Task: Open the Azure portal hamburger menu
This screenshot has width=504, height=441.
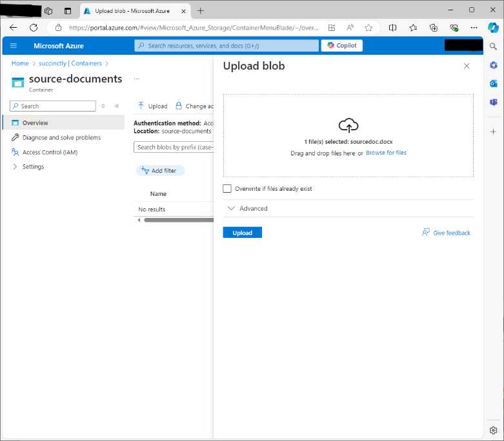Action: coord(14,46)
